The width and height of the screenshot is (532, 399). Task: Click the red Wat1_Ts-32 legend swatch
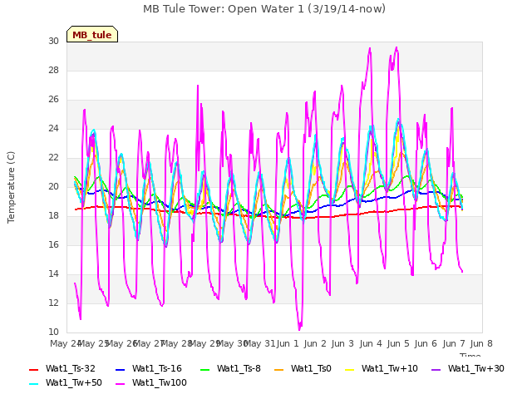point(33,370)
